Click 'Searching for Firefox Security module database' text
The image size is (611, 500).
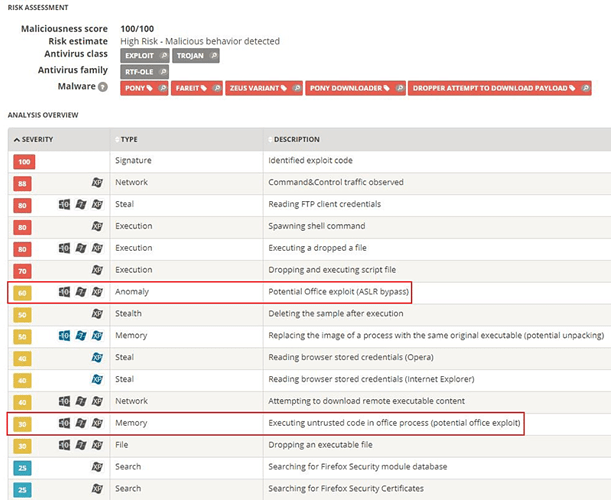(358, 466)
